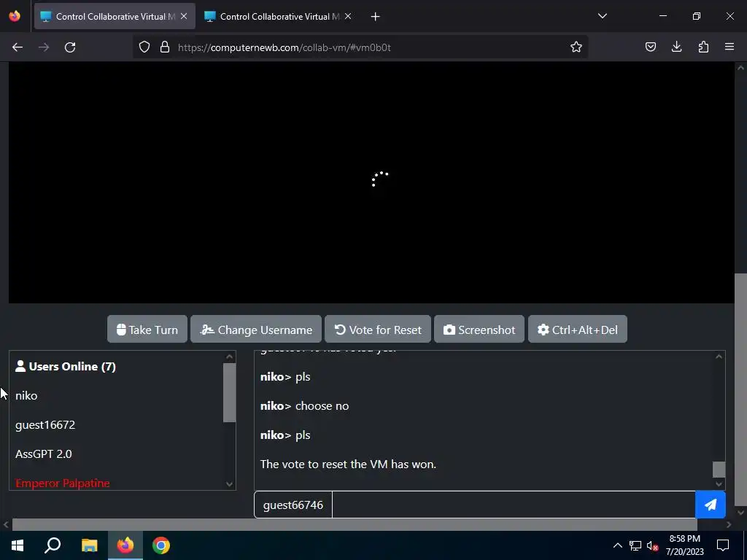Image resolution: width=747 pixels, height=560 pixels.
Task: Close the first browser tab
Action: pos(184,16)
